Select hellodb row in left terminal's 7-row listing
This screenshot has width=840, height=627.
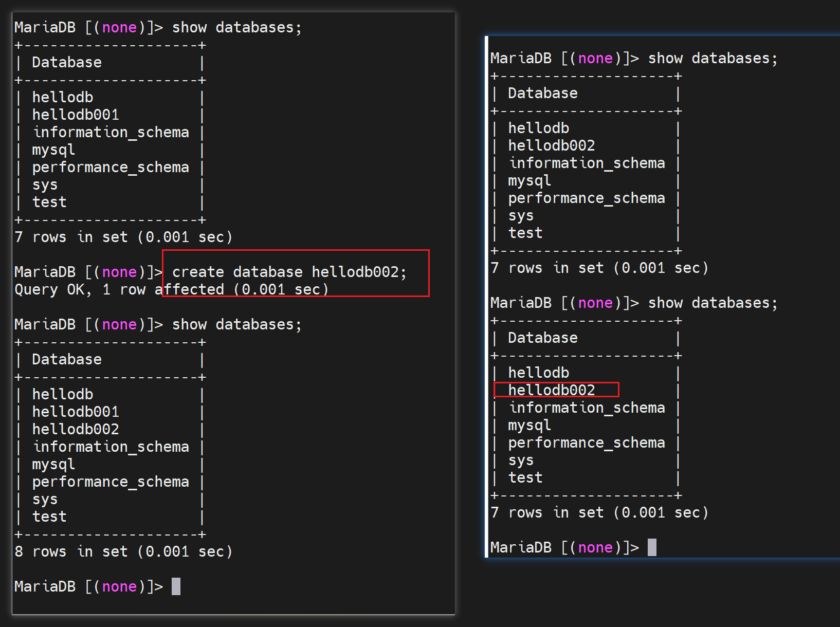point(63,97)
